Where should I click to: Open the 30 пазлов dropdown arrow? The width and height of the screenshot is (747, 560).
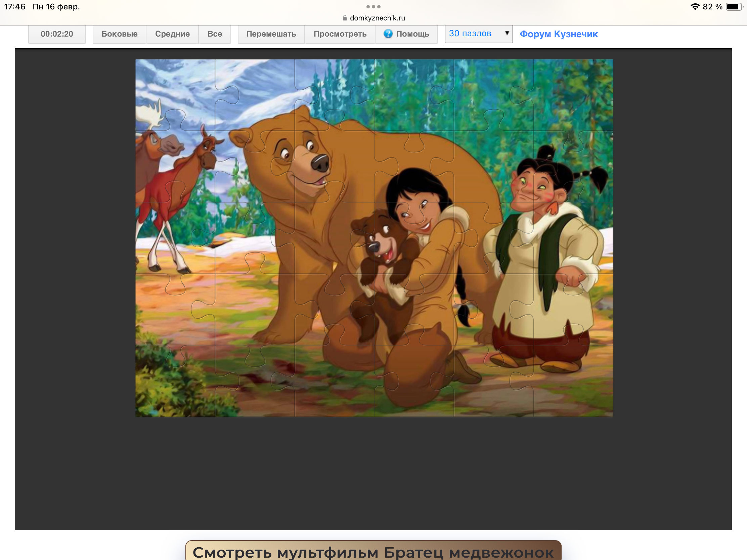507,33
